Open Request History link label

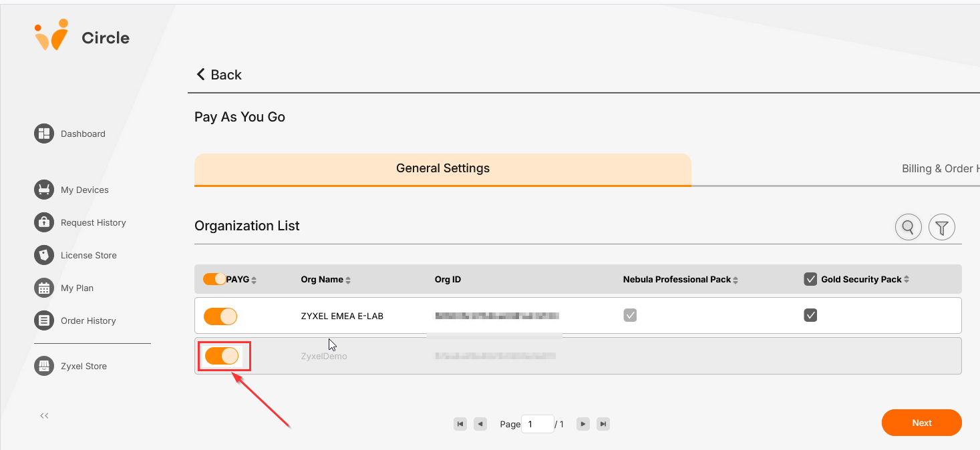point(94,222)
